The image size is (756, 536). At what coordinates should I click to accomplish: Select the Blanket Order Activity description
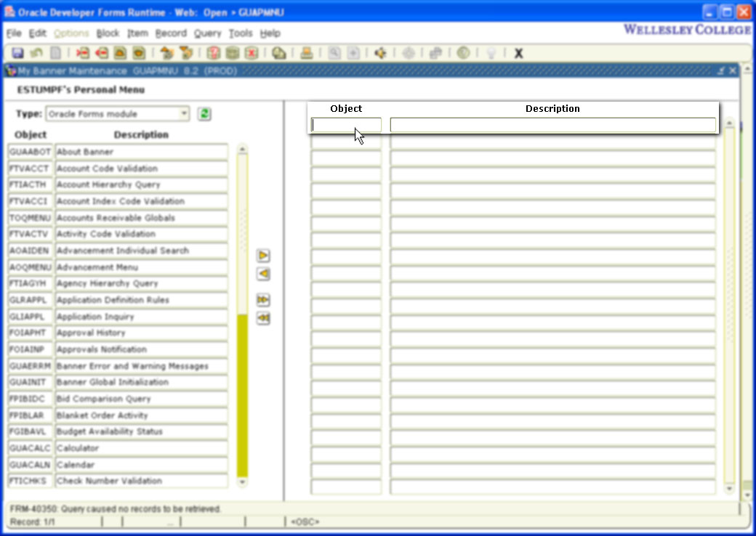141,415
